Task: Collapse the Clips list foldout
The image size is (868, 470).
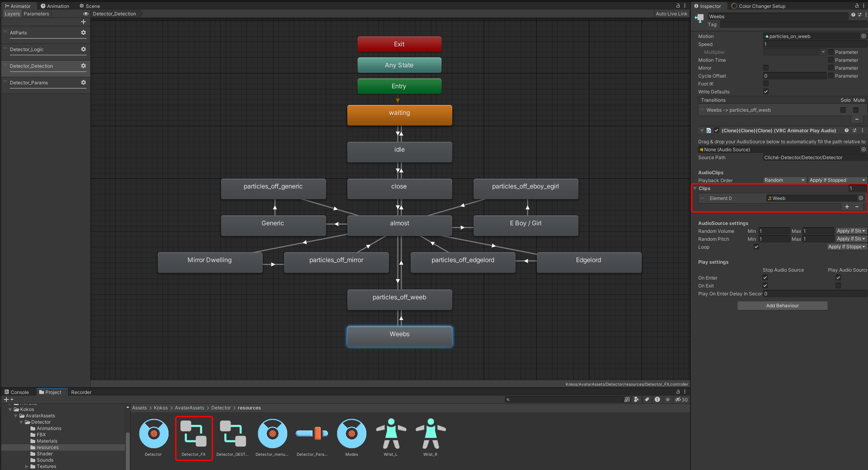Action: [695, 188]
